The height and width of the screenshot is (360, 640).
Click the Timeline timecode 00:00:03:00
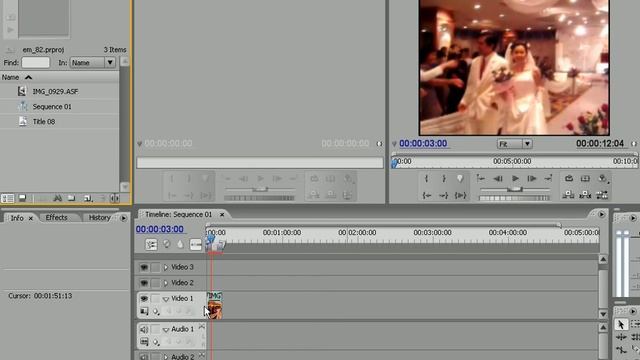click(x=160, y=229)
